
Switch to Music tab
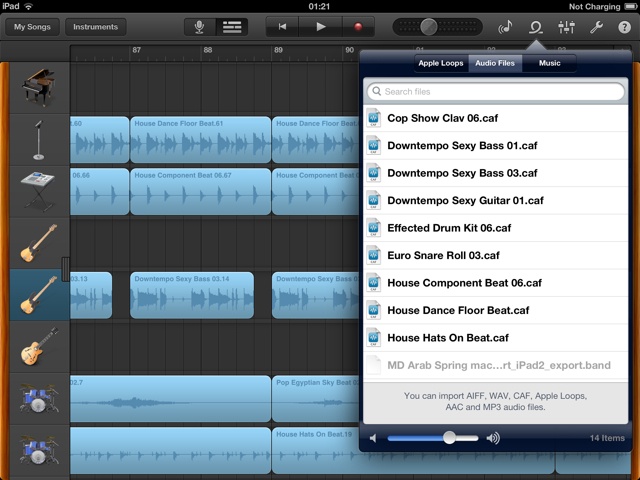[549, 63]
